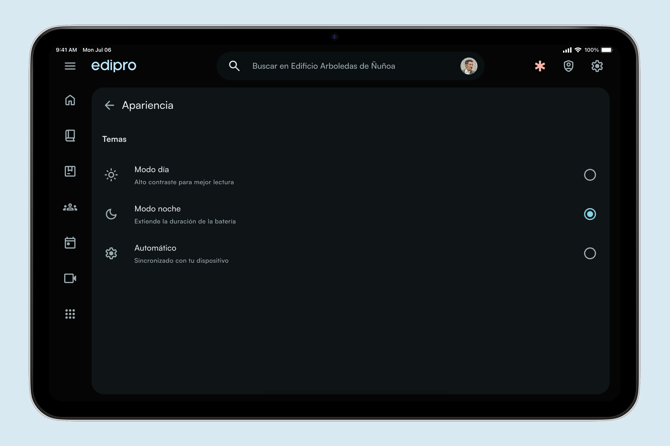Click the moon icon for Modo noche
This screenshot has width=670, height=446.
pyautogui.click(x=111, y=214)
